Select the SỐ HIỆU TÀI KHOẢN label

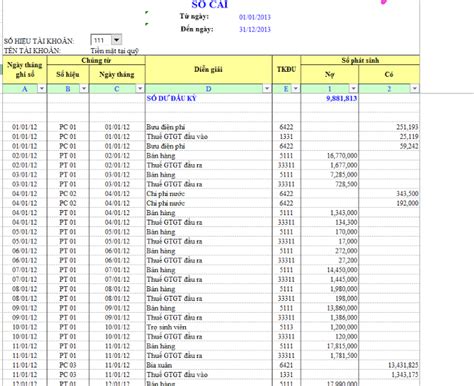tap(39, 41)
